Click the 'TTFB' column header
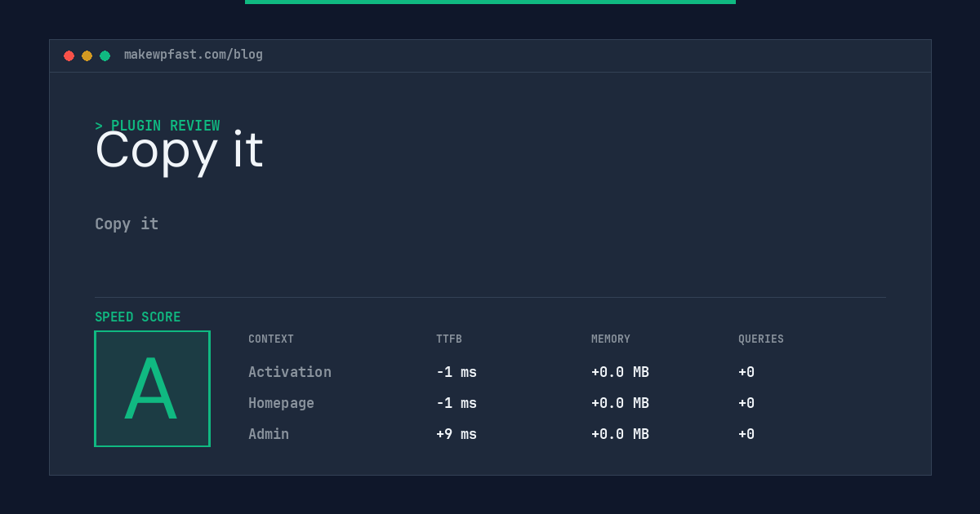This screenshot has height=514, width=980. click(449, 339)
